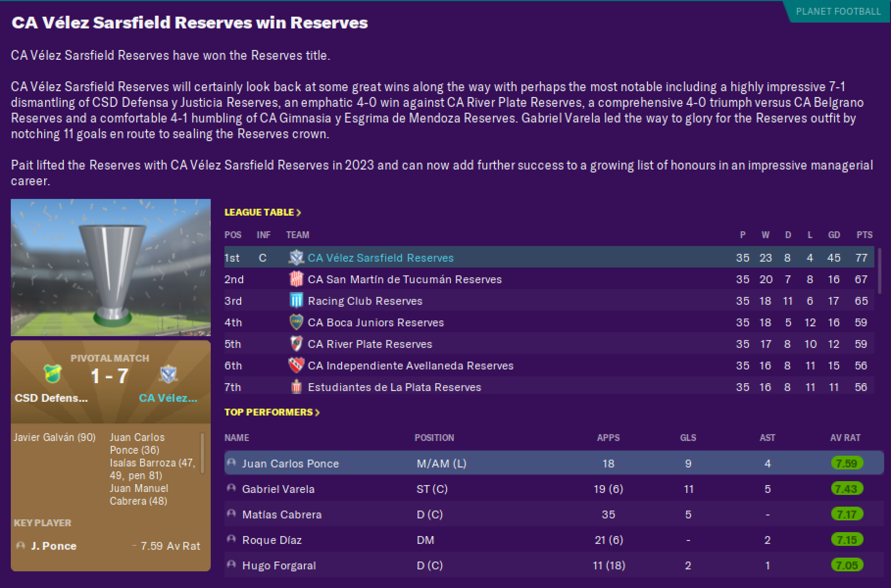Click the Racing Club Reserves badge icon
The height and width of the screenshot is (588, 891).
pyautogui.click(x=296, y=301)
